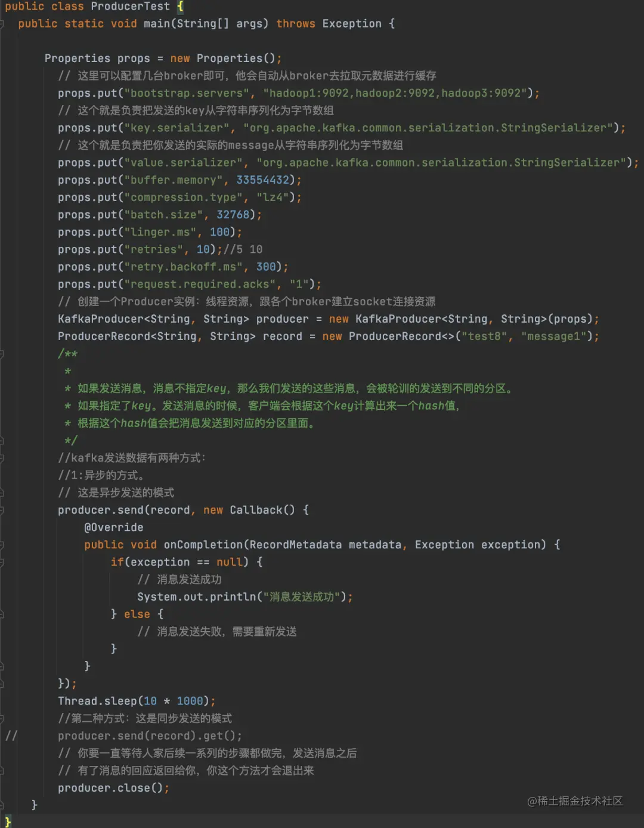Click the comment about 配置几台broker

click(247, 76)
